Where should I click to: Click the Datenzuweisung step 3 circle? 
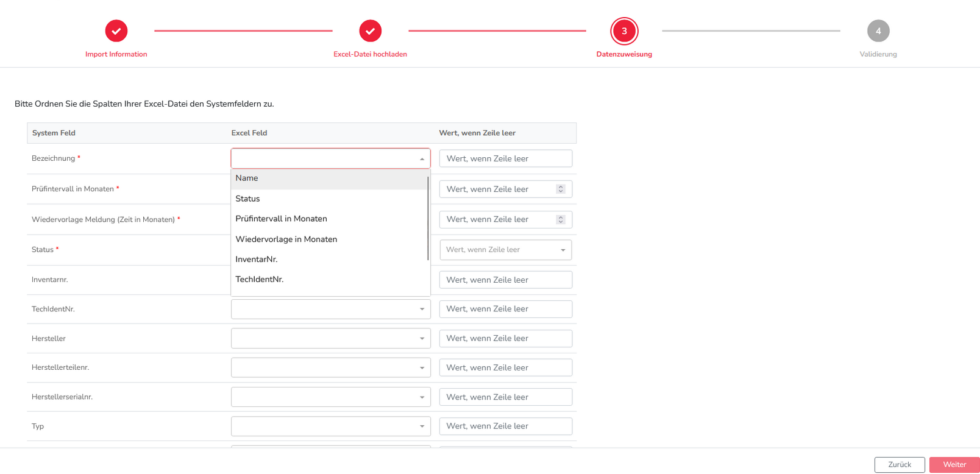coord(624,31)
